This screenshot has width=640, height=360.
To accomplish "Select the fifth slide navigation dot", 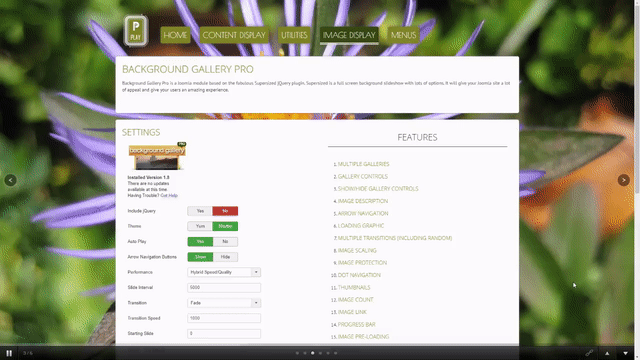I will pos(328,353).
